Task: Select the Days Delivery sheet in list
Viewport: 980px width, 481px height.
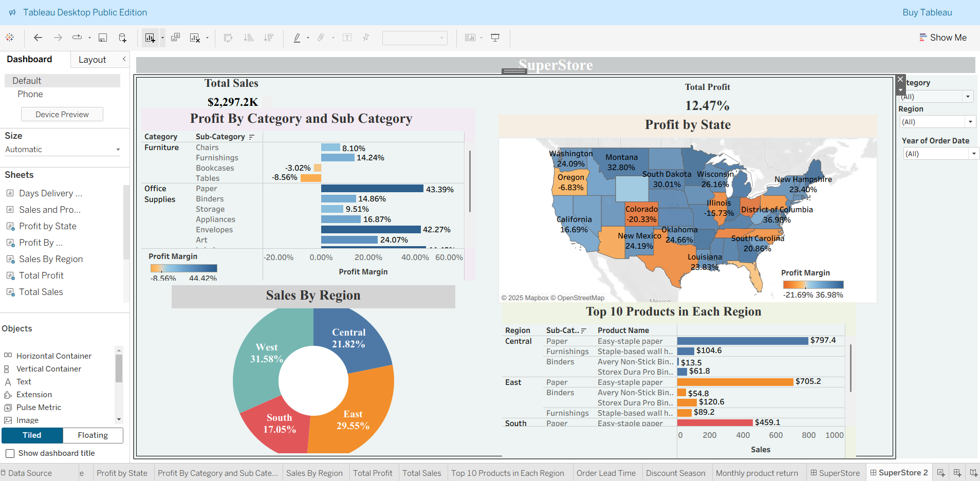Action: (50, 193)
